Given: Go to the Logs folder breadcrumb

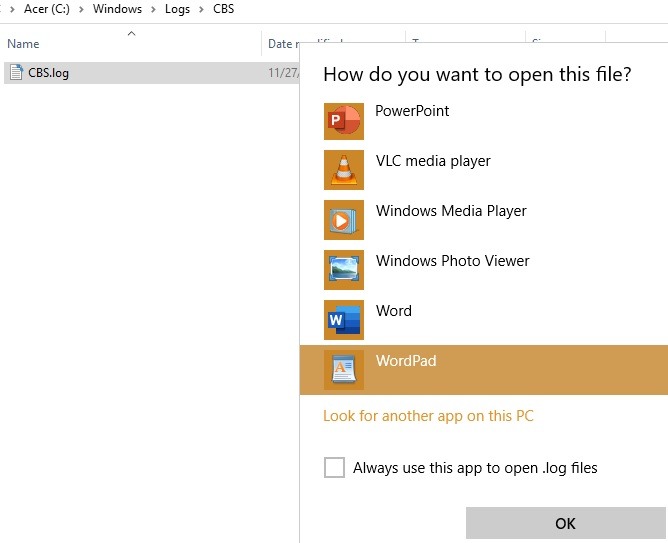Looking at the screenshot, I should [177, 9].
